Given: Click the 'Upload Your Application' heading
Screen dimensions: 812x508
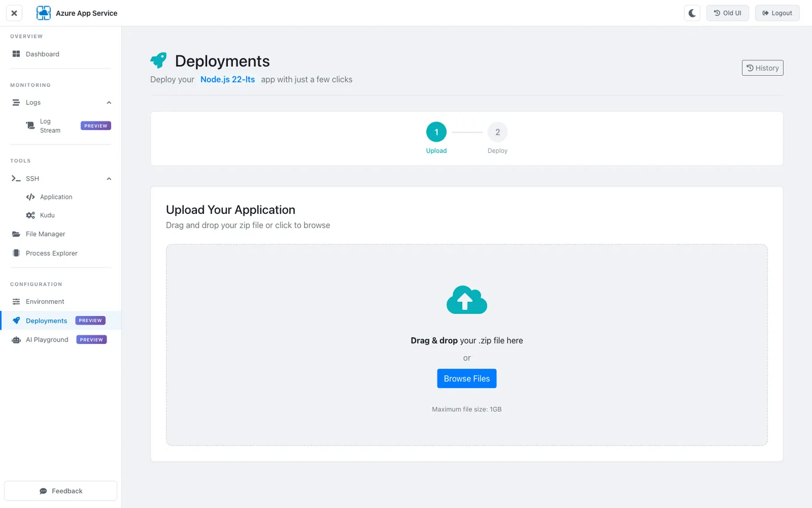Looking at the screenshot, I should coord(231,210).
